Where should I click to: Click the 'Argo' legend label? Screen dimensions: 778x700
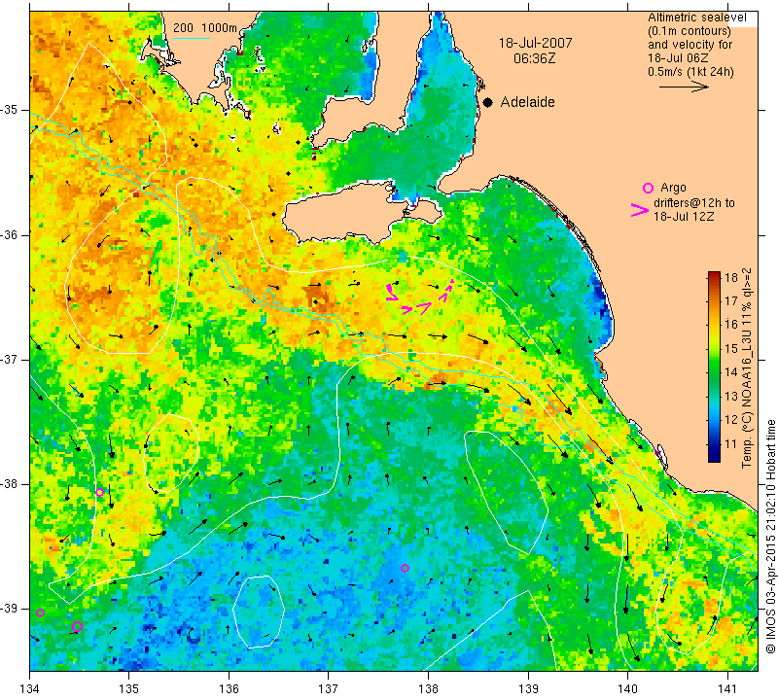673,188
